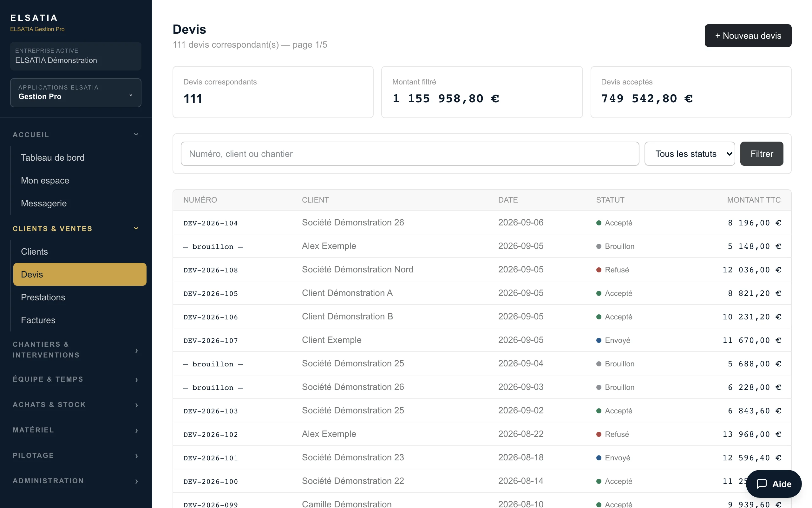
Task: Click amount 13 968,00 €
Action: [x=752, y=434]
